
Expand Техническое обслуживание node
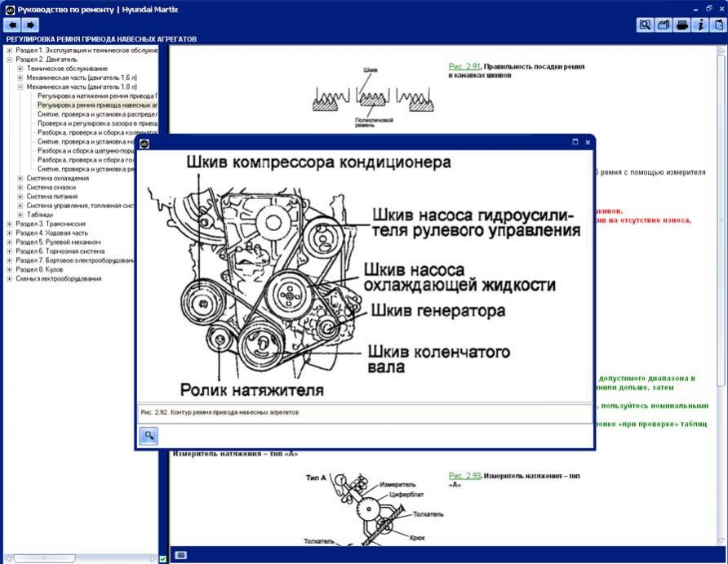tap(20, 69)
